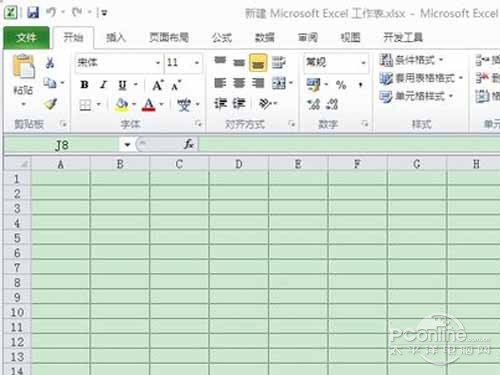Click the Name Box showing J8

click(x=62, y=145)
